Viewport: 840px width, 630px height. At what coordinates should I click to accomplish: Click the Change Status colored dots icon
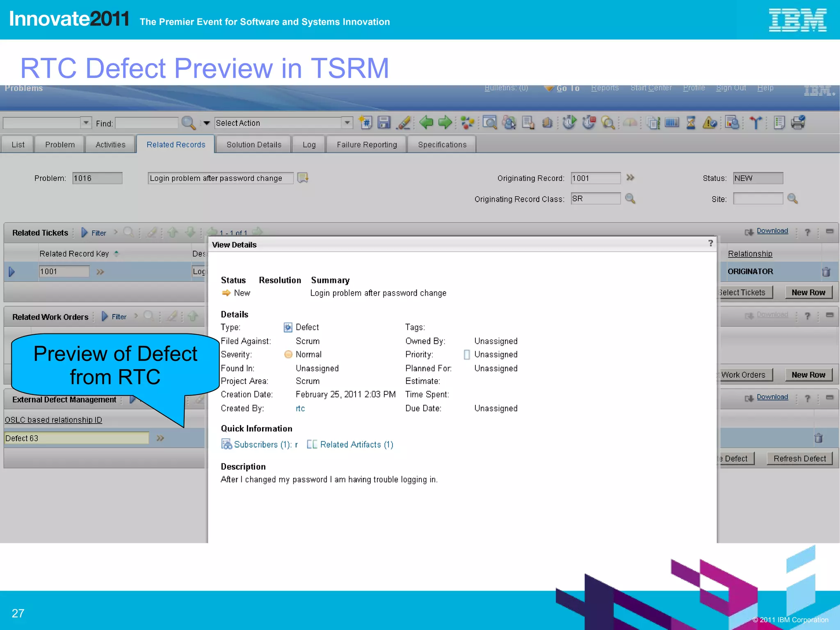tap(467, 122)
